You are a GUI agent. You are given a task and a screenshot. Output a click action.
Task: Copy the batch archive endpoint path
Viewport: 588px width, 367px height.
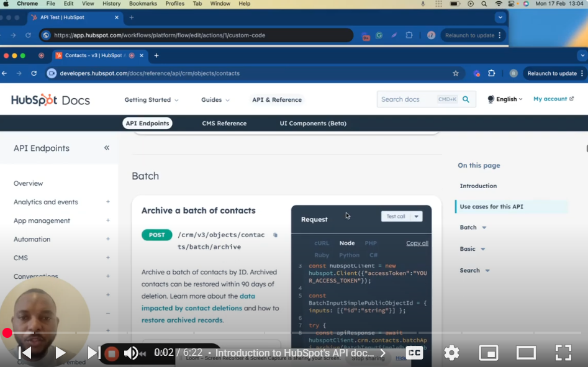275,235
